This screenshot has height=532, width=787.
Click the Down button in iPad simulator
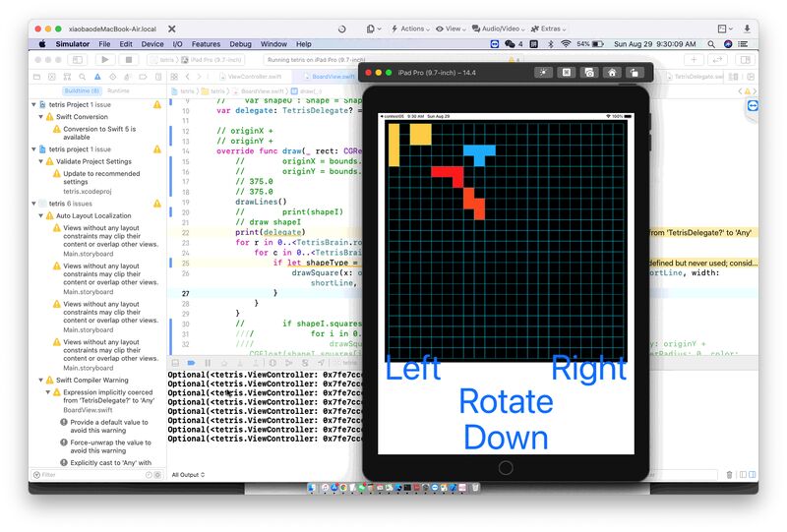(506, 438)
